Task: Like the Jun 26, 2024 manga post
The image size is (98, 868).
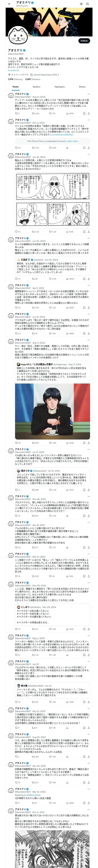Action: tap(53, 231)
